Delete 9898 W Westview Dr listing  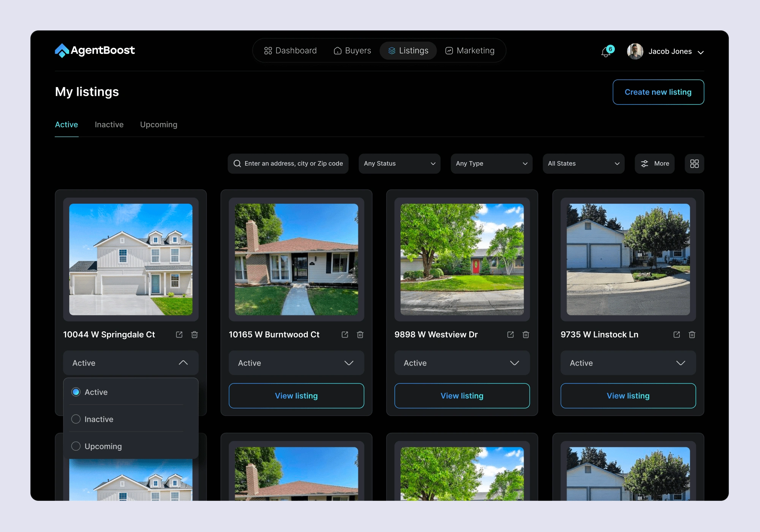coord(526,335)
